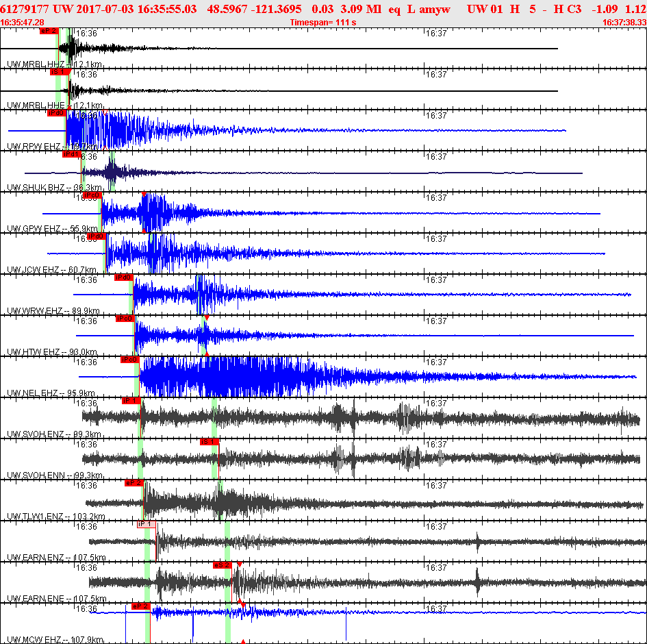Click the iPd0 pick flag on WRW EHZ
647x644 pixels.
(123, 277)
